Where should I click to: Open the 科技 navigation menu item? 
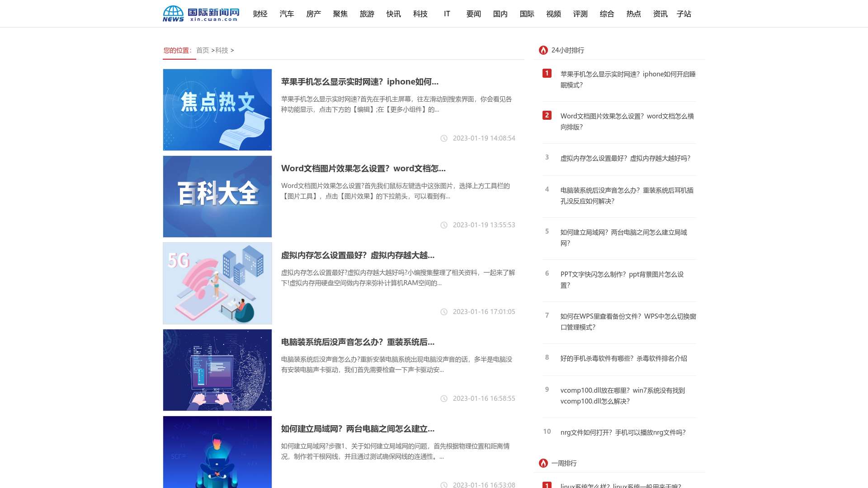pos(420,14)
